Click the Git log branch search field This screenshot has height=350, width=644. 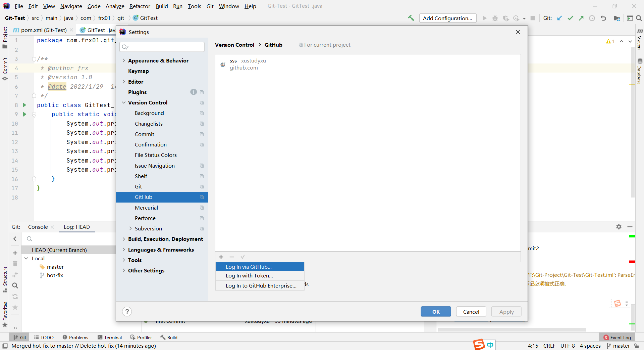pyautogui.click(x=69, y=239)
